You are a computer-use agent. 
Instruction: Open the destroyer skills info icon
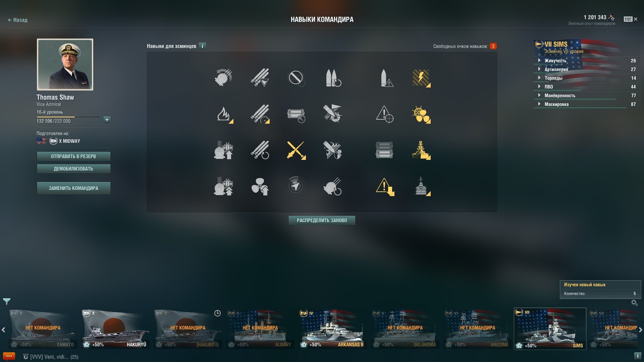click(x=202, y=46)
